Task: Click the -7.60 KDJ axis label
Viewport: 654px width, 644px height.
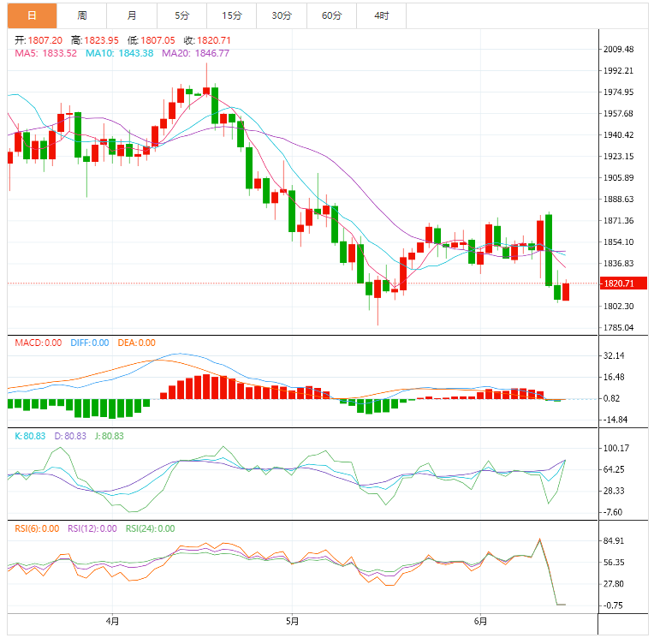Action: [613, 512]
